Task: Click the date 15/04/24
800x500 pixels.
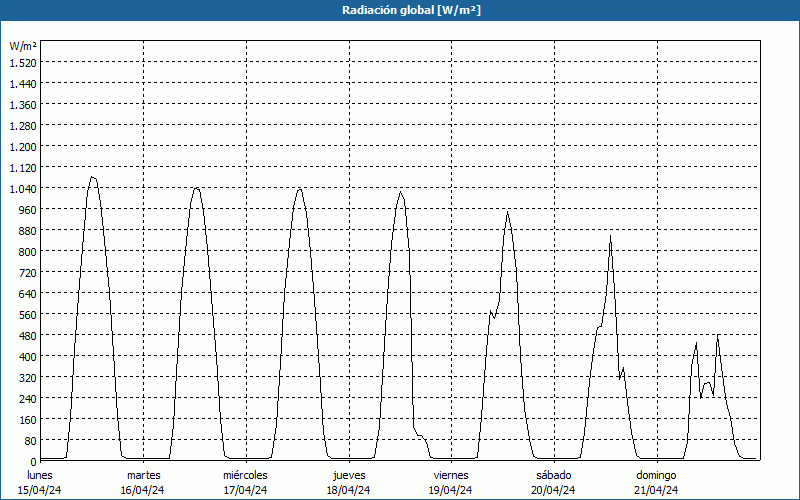Action: pos(40,490)
